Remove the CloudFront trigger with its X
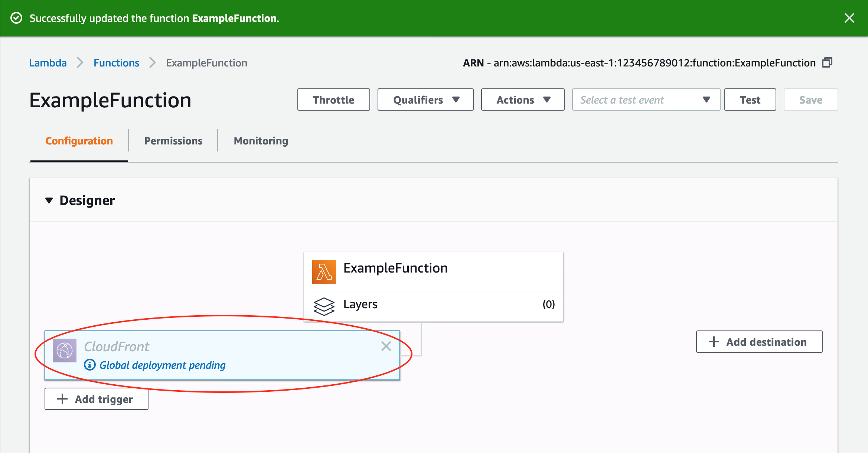 386,346
